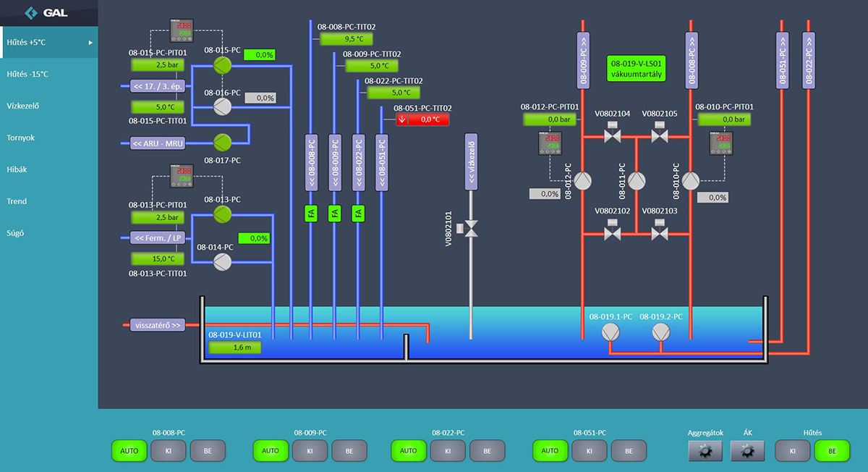This screenshot has width=868, height=472.
Task: Follow the << ARU - MRU link box
Action: click(158, 143)
